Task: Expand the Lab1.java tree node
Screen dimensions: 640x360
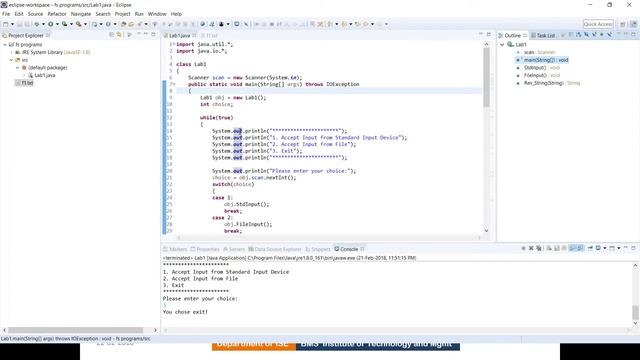Action: click(24, 76)
